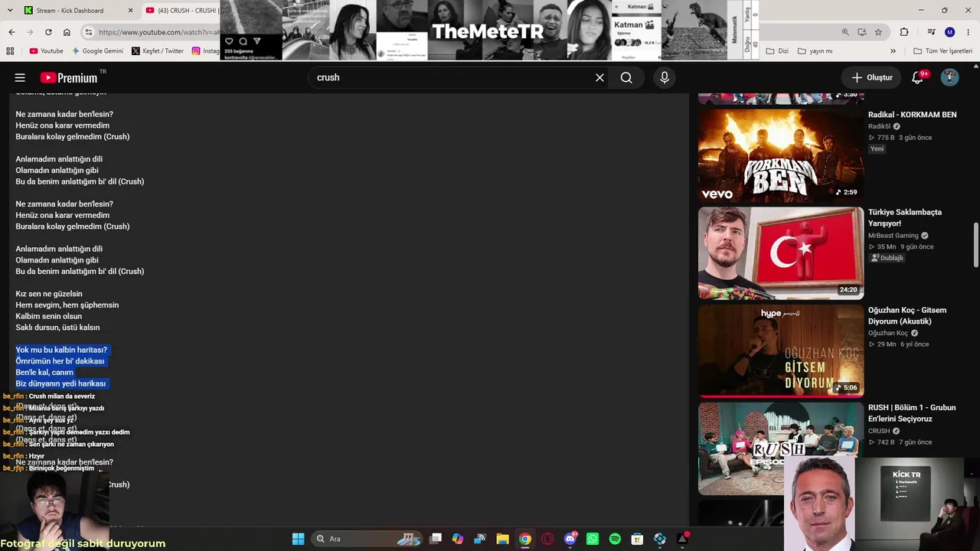The height and width of the screenshot is (551, 980).
Task: Open the YouTube account avatar menu
Action: [x=949, y=77]
